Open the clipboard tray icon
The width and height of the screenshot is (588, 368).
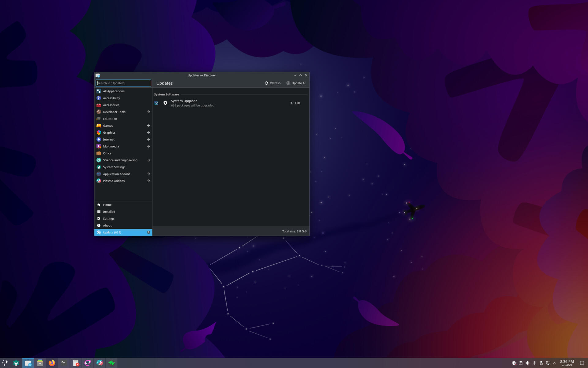coord(521,363)
